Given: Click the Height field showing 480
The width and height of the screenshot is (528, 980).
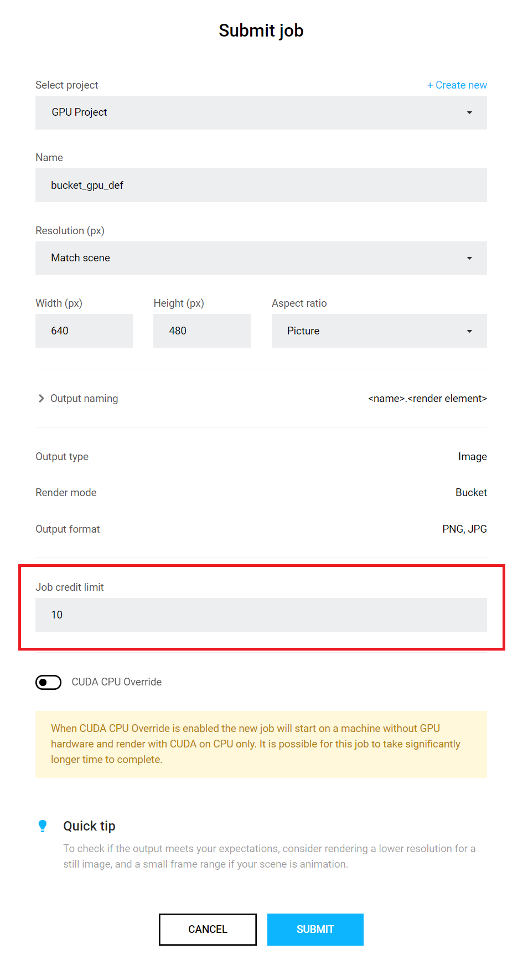Looking at the screenshot, I should (202, 331).
